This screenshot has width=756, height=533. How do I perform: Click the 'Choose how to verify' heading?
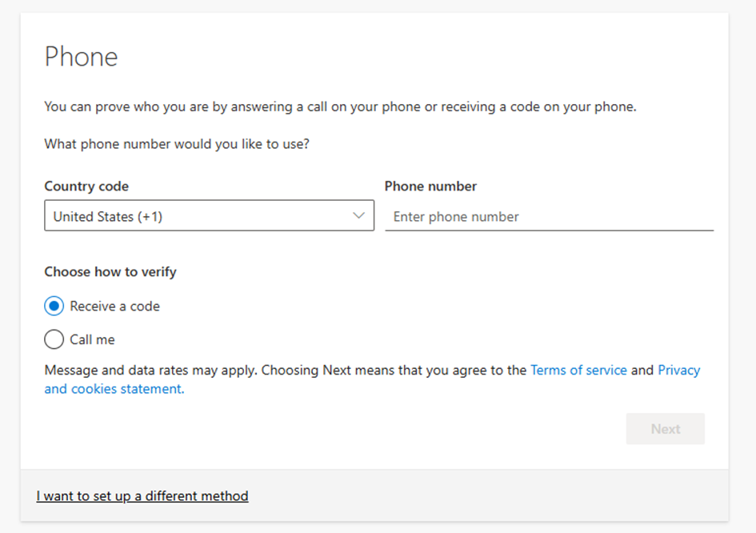[x=110, y=272]
